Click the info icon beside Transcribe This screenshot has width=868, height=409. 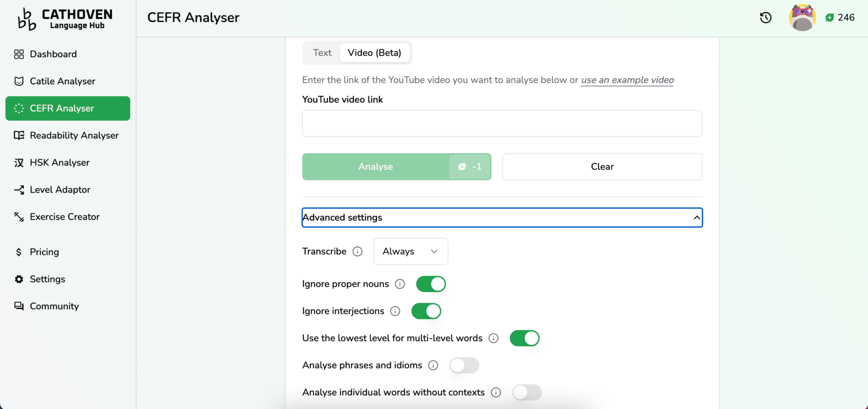point(357,251)
